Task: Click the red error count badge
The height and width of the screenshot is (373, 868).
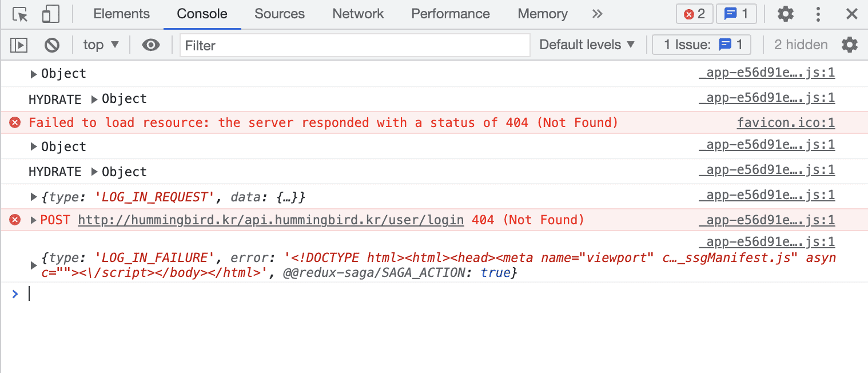Action: 694,14
